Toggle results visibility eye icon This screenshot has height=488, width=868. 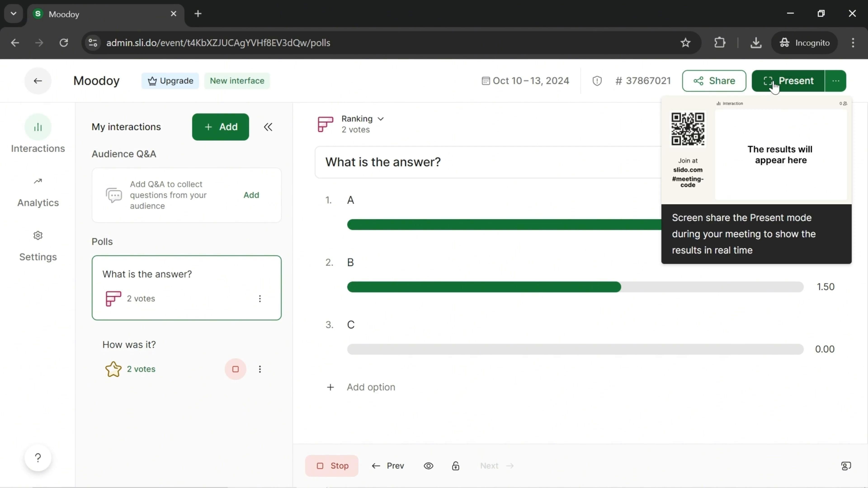click(x=428, y=466)
